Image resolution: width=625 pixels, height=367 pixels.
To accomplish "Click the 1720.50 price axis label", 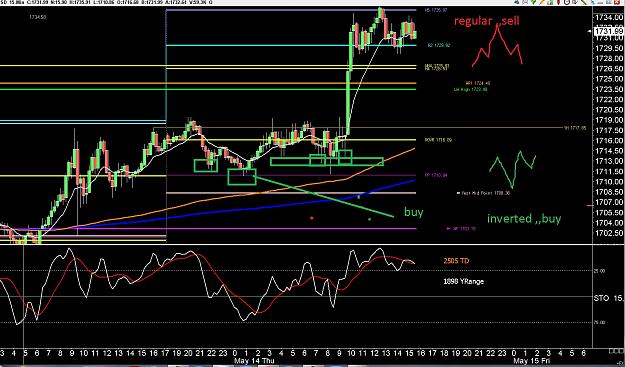I will [609, 110].
